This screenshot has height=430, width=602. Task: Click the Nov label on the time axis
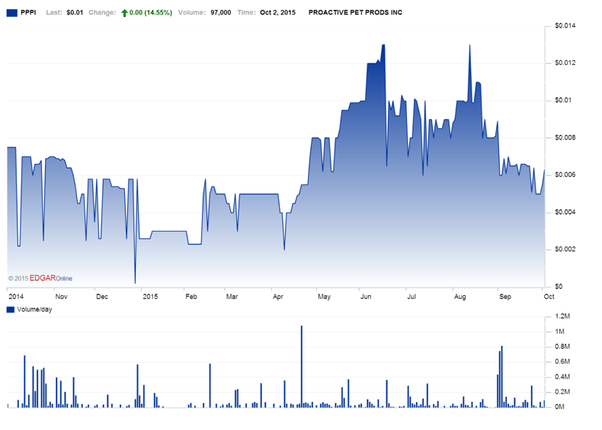tap(61, 296)
